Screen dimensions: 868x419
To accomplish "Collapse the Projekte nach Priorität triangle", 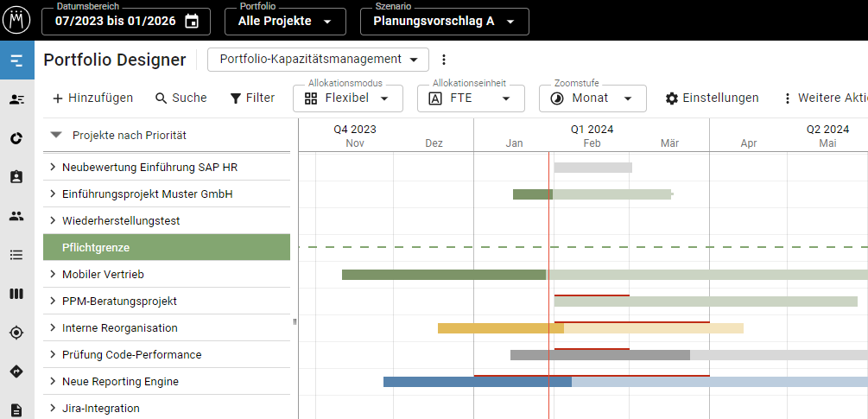I will click(55, 135).
